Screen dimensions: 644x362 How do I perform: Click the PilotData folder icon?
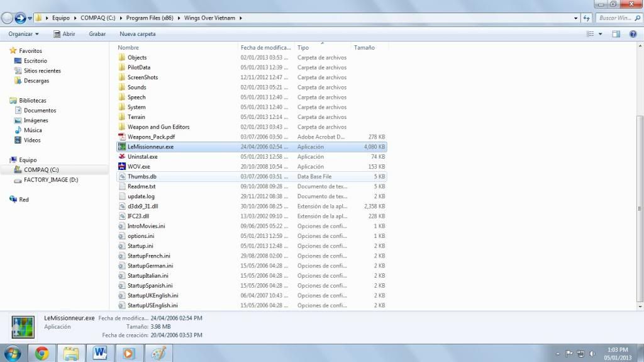[x=121, y=67]
